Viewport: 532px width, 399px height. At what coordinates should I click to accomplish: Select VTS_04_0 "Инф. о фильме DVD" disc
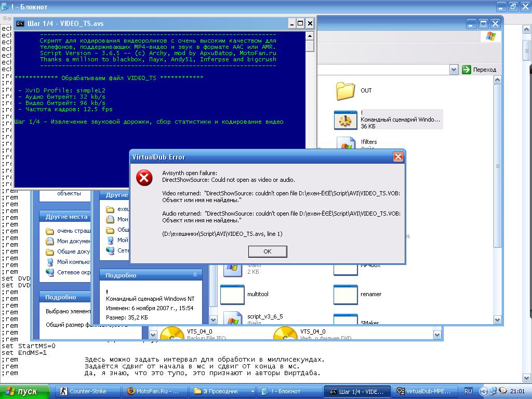click(x=285, y=333)
